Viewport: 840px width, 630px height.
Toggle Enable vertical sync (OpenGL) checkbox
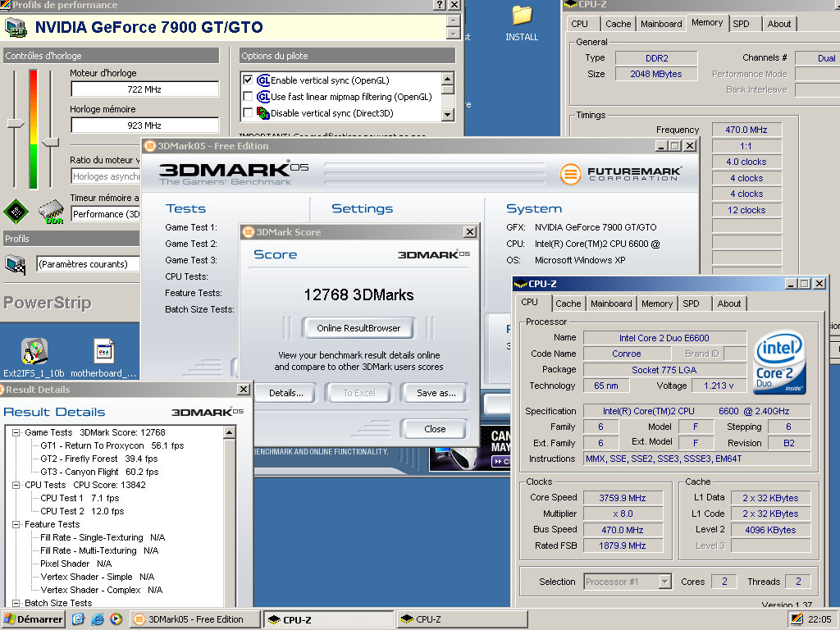[248, 80]
